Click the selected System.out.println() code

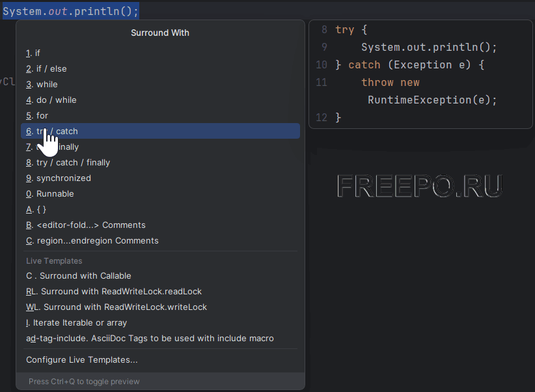click(70, 12)
